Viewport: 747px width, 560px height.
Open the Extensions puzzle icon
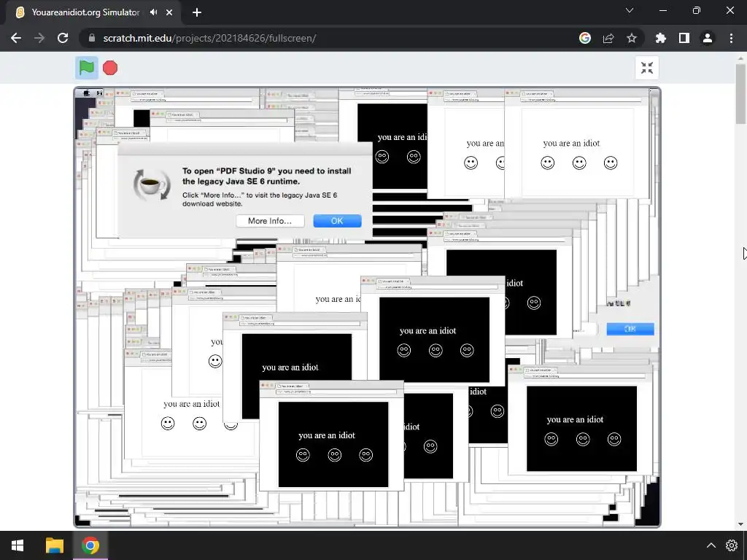(661, 38)
